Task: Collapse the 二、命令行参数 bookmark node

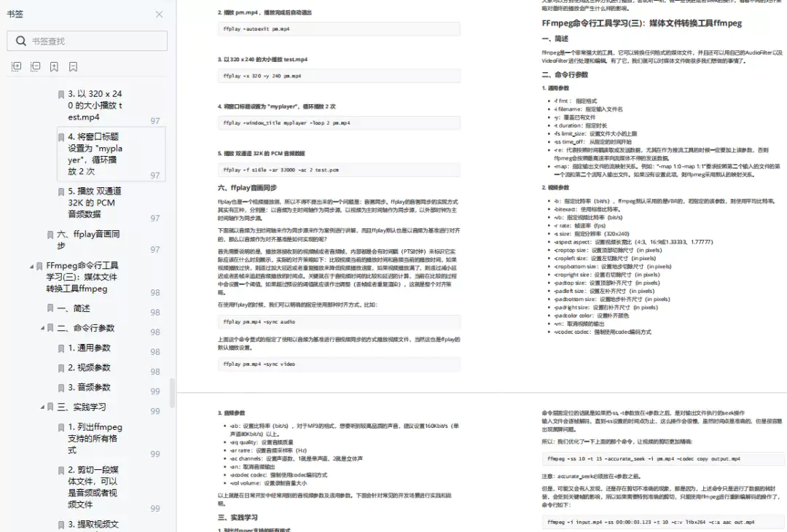Action: 43,328
